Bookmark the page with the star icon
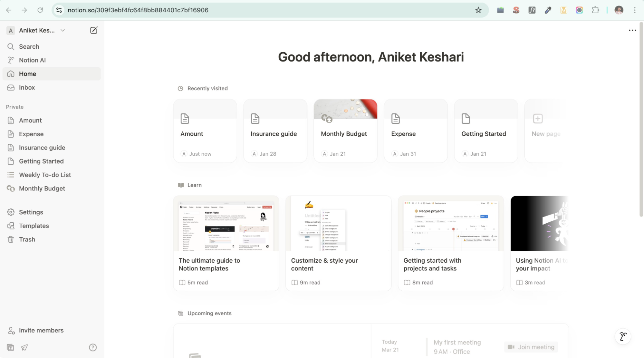 479,10
